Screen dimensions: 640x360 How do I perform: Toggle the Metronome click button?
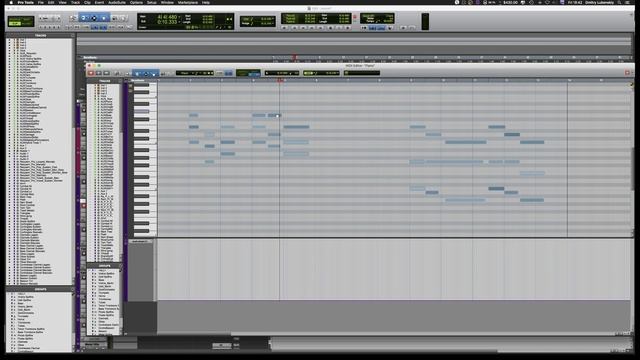(x=372, y=28)
